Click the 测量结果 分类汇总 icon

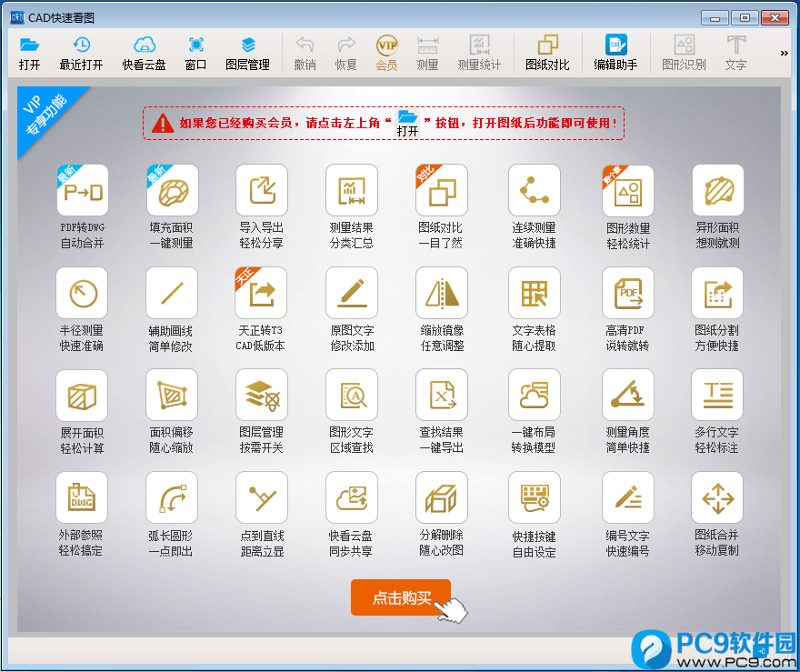coord(352,190)
